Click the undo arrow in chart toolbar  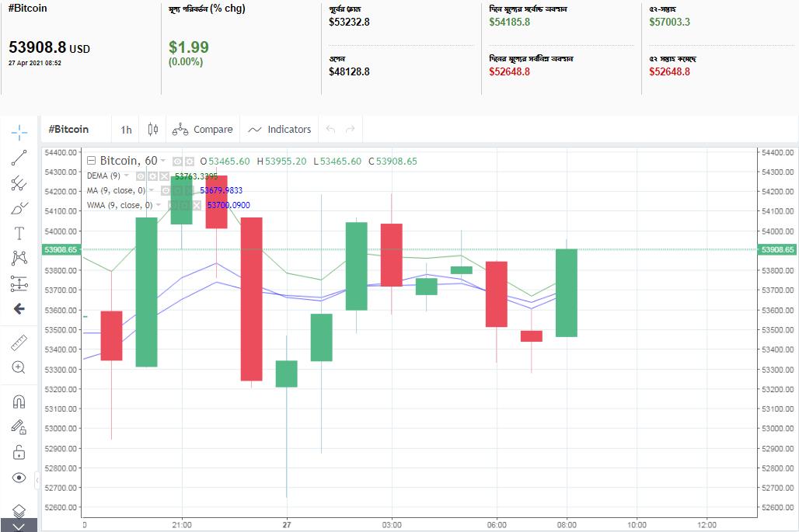pyautogui.click(x=330, y=129)
